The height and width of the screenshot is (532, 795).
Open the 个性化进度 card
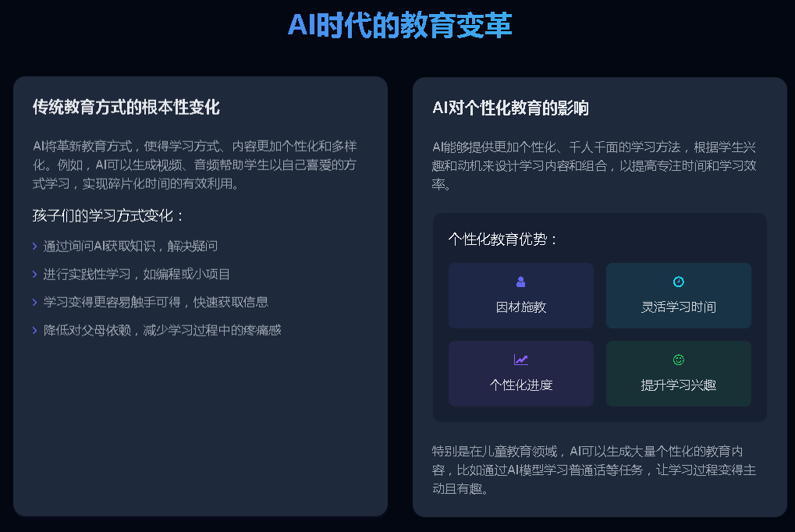click(x=520, y=374)
